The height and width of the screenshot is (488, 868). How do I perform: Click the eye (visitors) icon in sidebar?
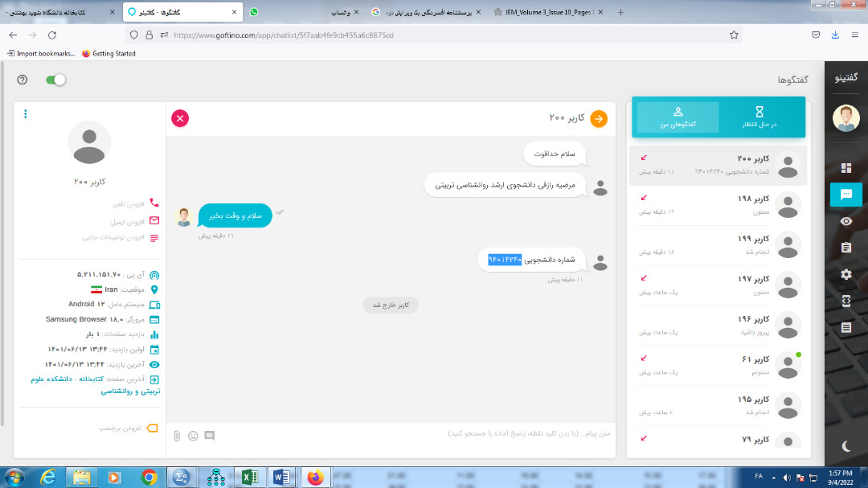click(x=845, y=221)
